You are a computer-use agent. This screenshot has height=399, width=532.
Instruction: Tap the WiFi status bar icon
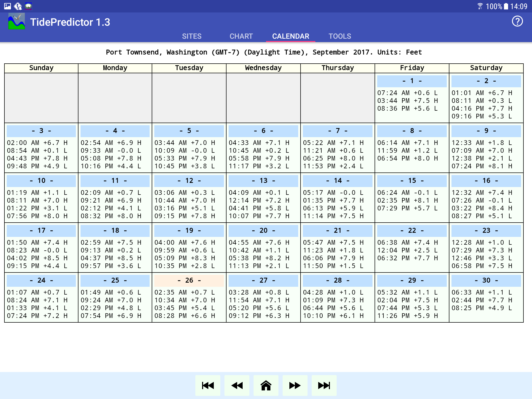pos(480,6)
